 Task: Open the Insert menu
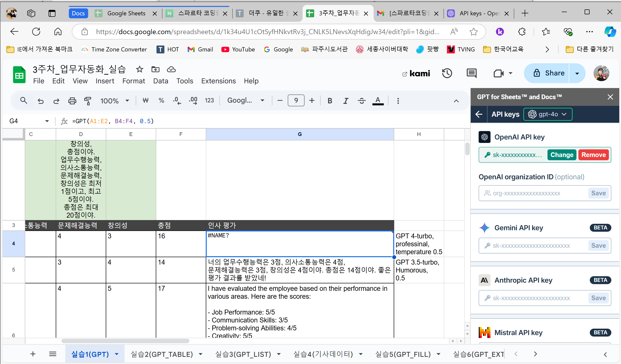(105, 81)
